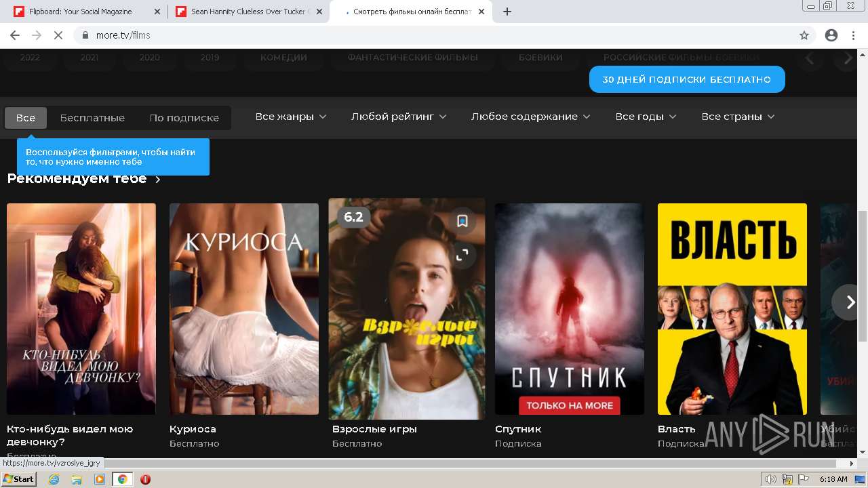The width and height of the screenshot is (868, 488).
Task: Open the Windows Start menu
Action: [18, 479]
